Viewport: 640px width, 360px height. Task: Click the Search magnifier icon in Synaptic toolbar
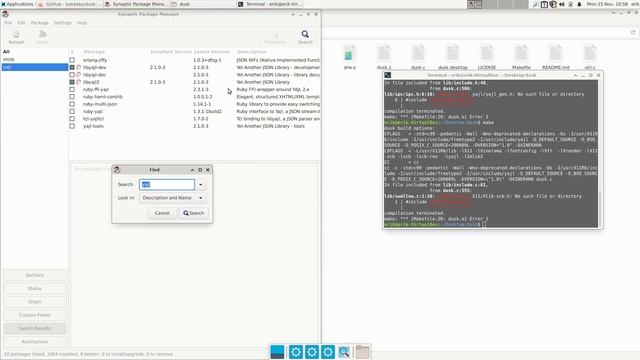pos(305,34)
